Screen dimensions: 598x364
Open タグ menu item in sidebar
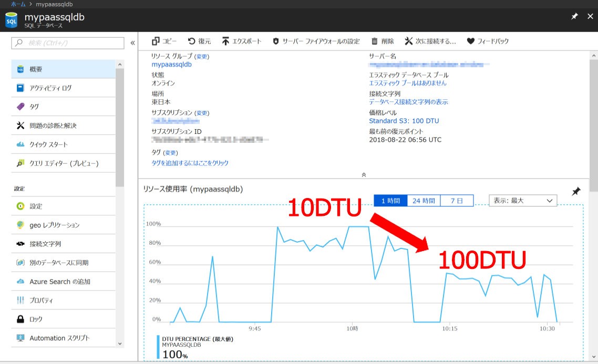(x=63, y=107)
